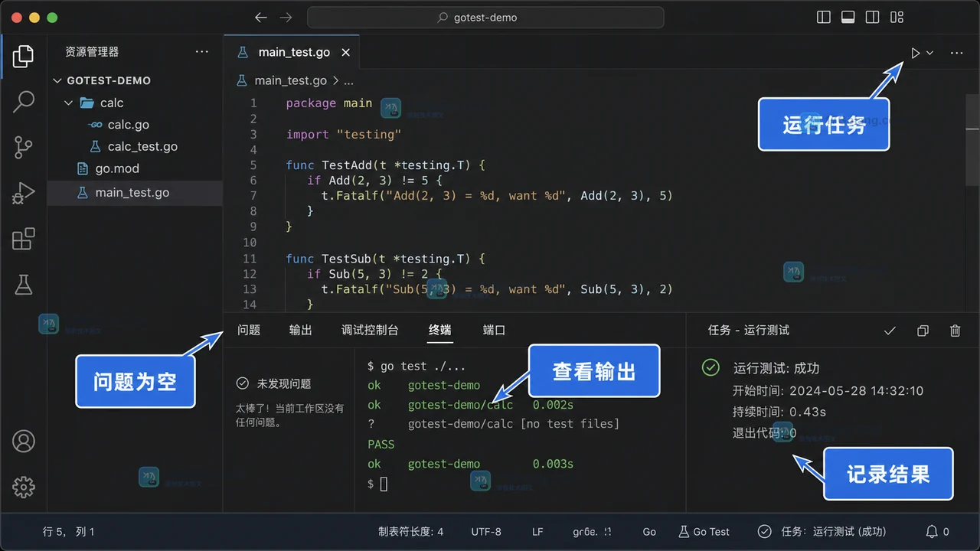Screen dimensions: 980x551
Task: Open explorer More Actions ellipsis
Action: coord(202,52)
